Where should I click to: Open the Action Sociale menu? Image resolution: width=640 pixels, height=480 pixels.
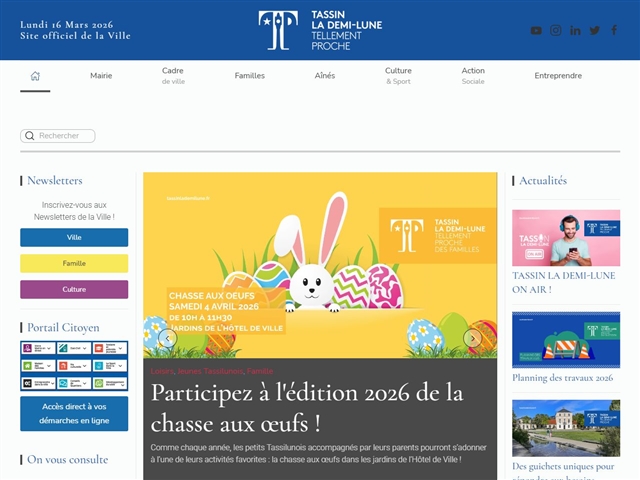point(473,76)
